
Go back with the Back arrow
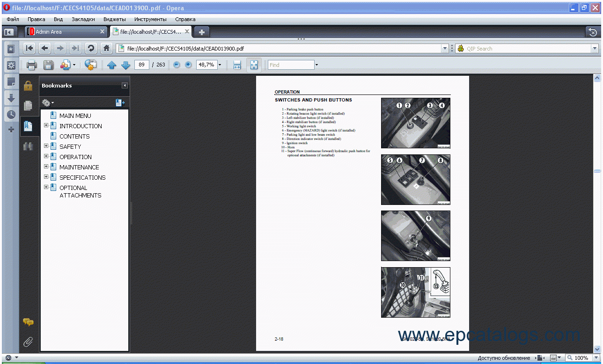coord(45,48)
